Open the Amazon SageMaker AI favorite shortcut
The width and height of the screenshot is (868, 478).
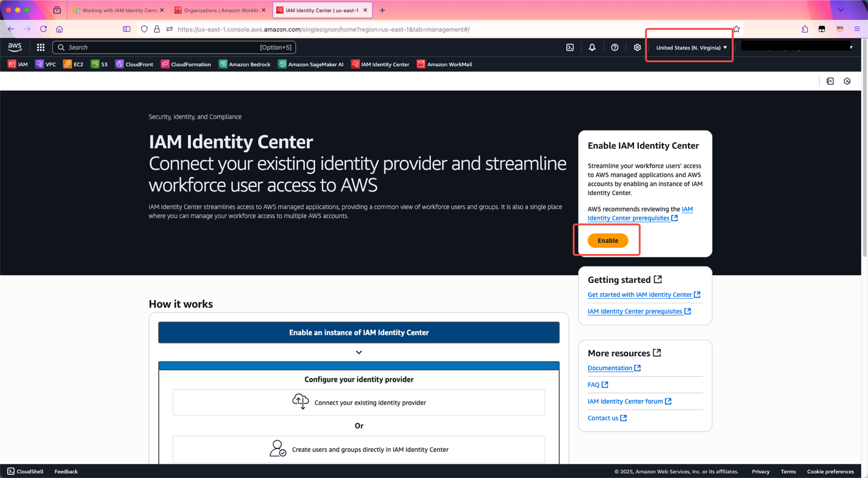pyautogui.click(x=310, y=64)
